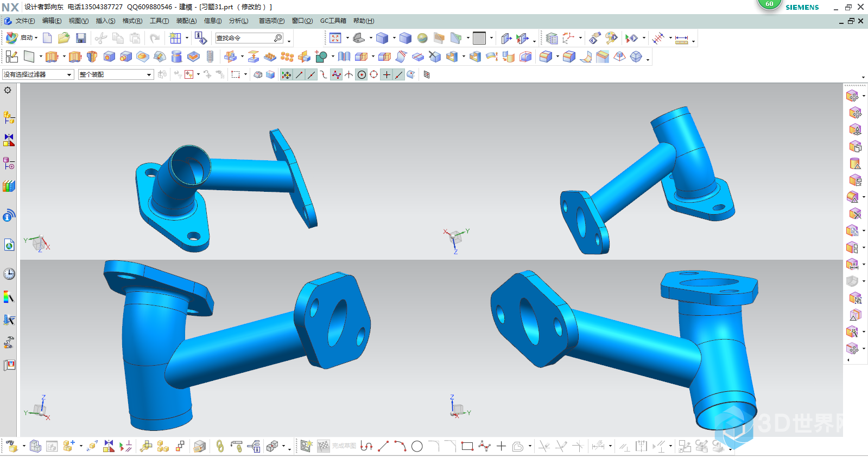Click the Fit view icon

[335, 38]
